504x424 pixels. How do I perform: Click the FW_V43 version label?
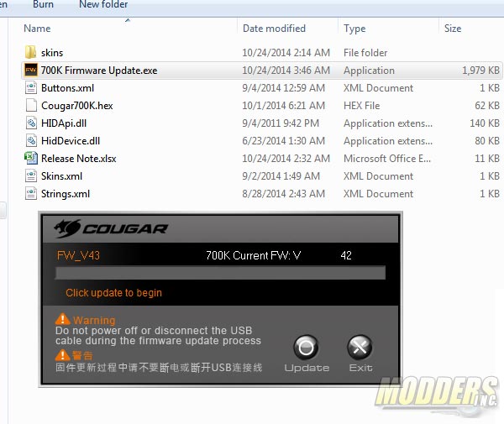point(78,255)
